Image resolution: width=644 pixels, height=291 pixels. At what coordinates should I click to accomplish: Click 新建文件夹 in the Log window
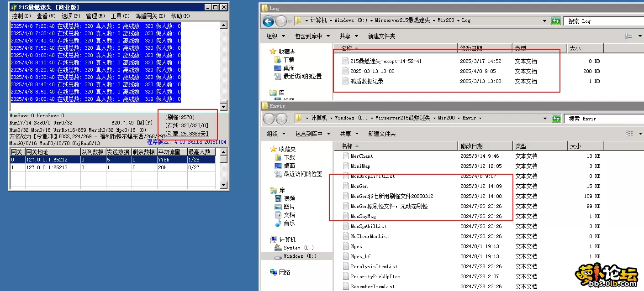[x=381, y=36]
